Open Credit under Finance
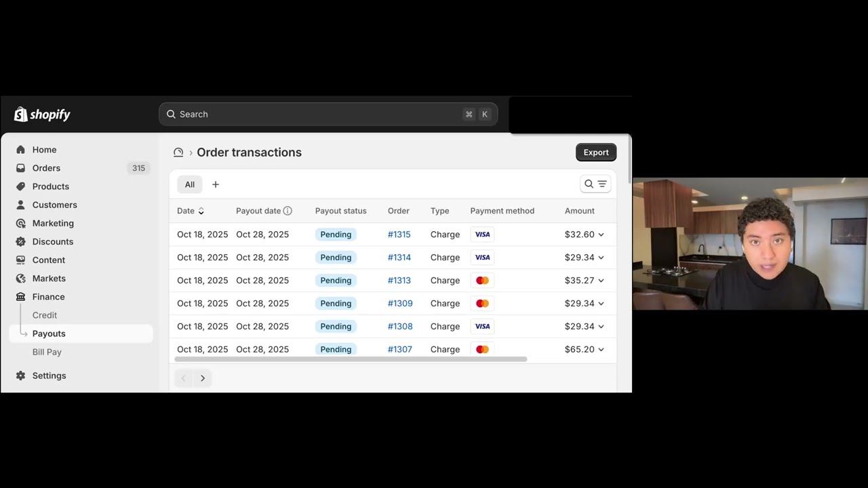The image size is (868, 488). pyautogui.click(x=45, y=315)
